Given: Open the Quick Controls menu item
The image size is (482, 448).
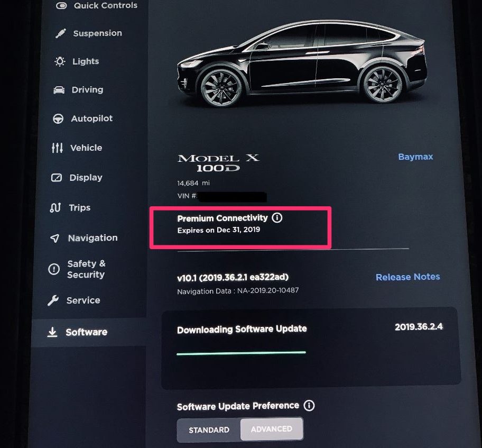Looking at the screenshot, I should point(97,5).
